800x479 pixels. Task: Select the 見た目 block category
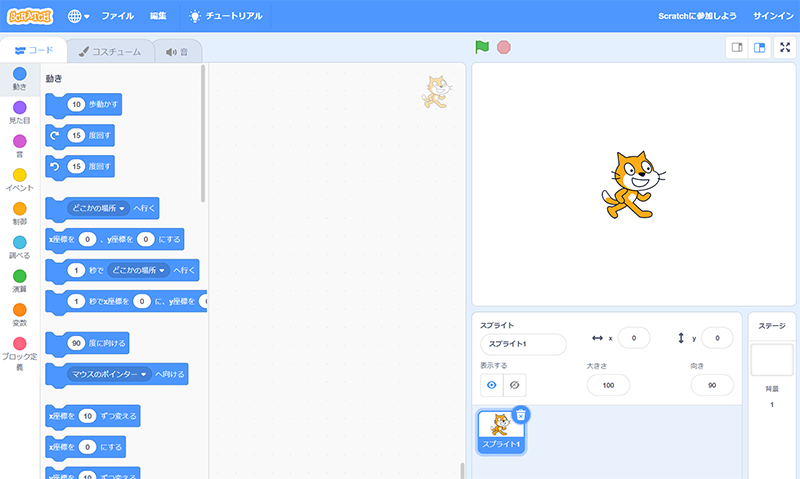[x=19, y=112]
